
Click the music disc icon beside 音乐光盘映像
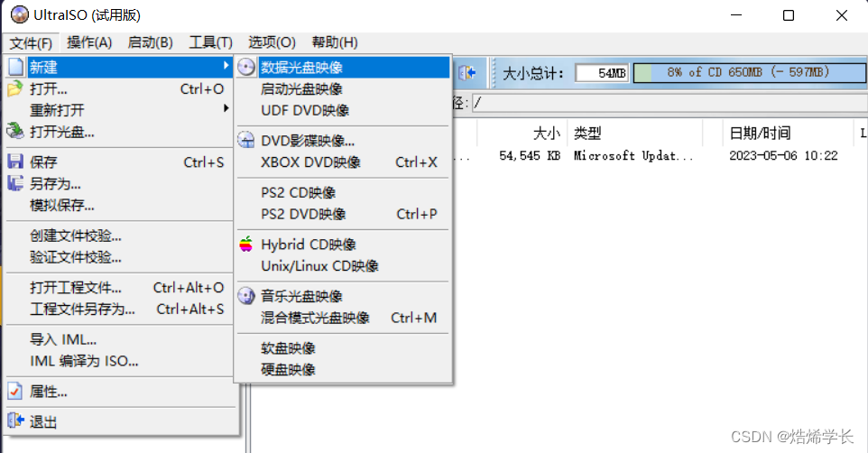tap(246, 296)
